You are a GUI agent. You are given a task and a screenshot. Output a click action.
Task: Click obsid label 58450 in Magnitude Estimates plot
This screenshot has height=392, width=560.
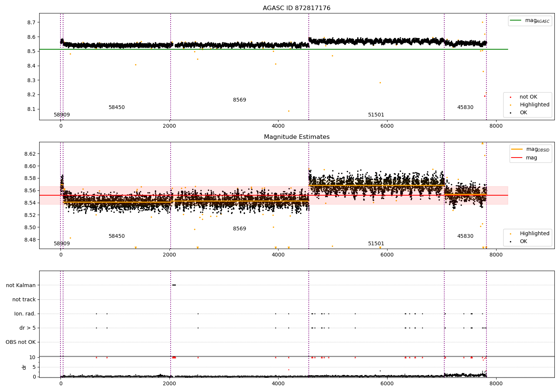117,236
